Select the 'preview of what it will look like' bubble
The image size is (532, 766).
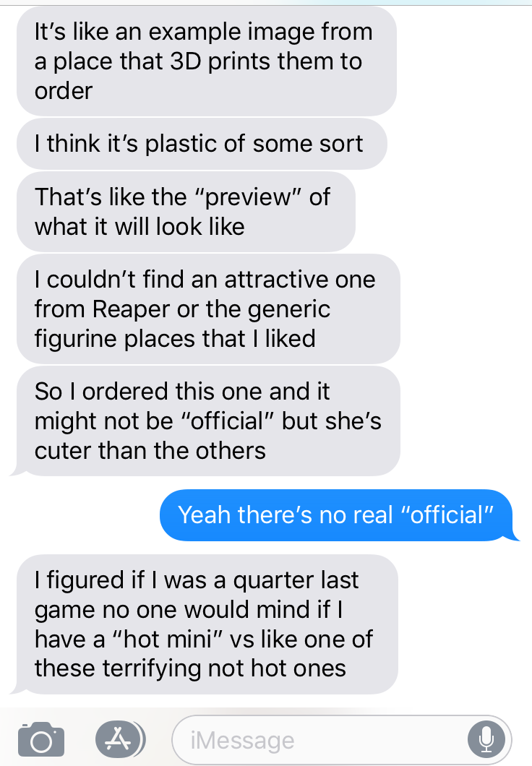tap(186, 212)
